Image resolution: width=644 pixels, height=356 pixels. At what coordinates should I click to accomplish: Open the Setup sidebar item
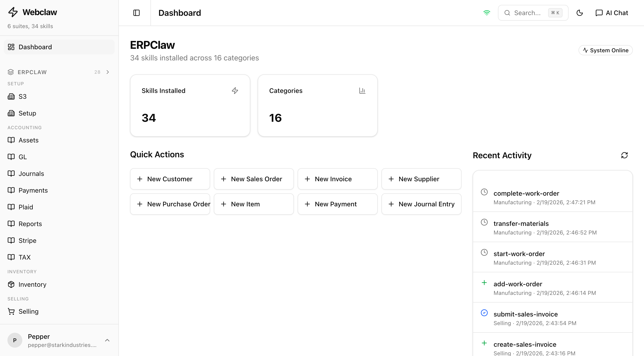(x=59, y=113)
